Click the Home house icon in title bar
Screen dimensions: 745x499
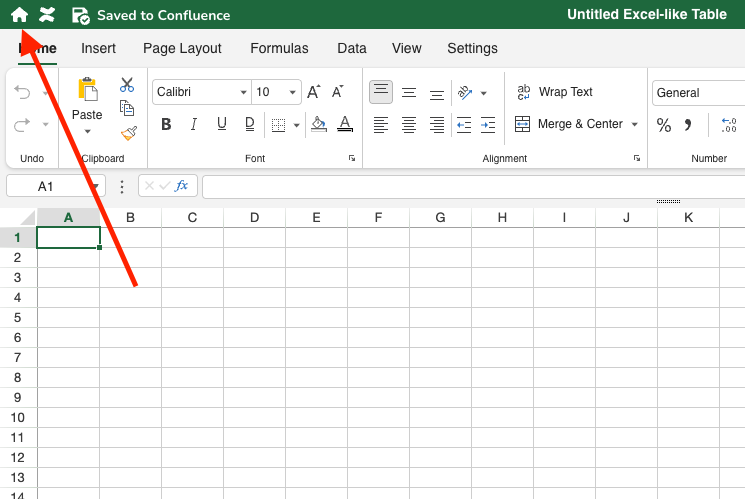point(19,15)
